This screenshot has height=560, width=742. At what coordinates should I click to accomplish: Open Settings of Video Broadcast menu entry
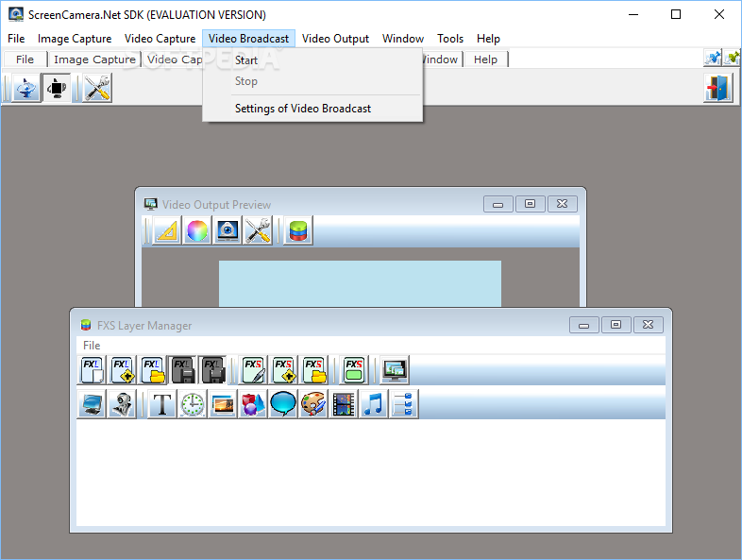312,109
